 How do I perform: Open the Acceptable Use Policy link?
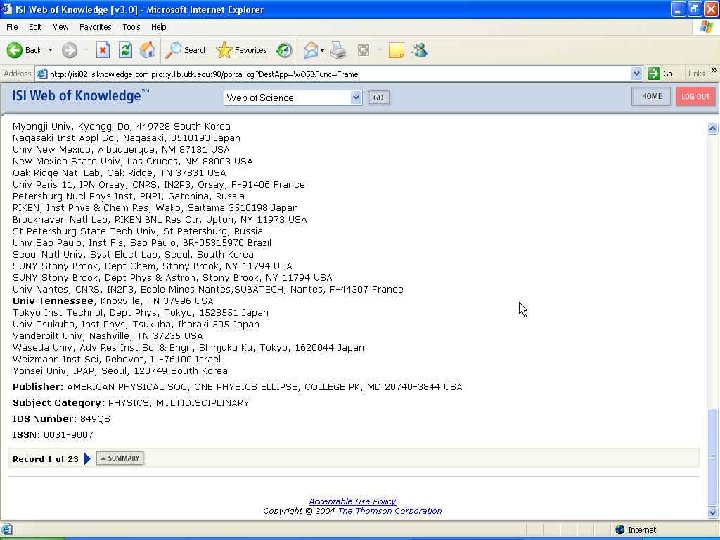tap(352, 501)
